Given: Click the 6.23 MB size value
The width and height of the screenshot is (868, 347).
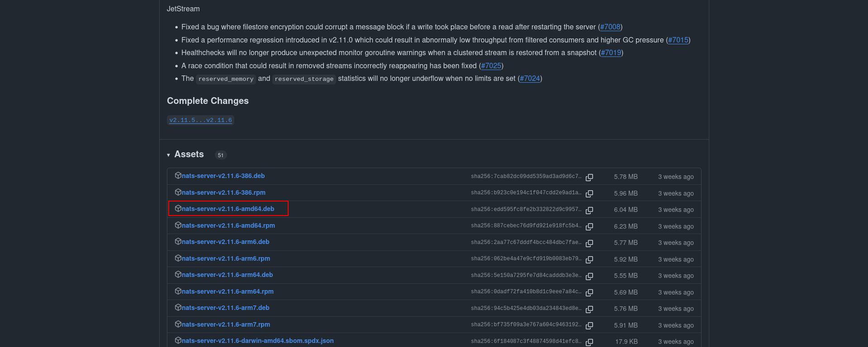Looking at the screenshot, I should (x=626, y=226).
